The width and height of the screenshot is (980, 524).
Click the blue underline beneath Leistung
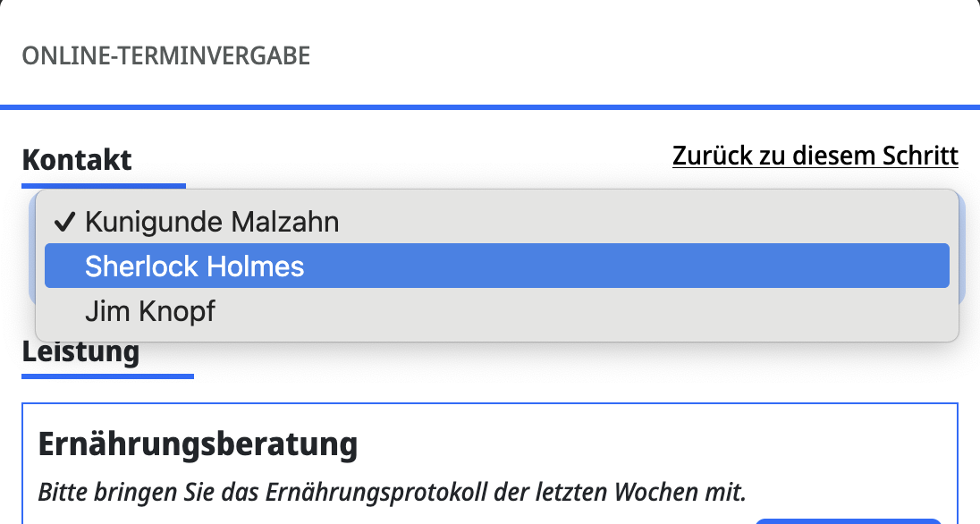tap(107, 376)
